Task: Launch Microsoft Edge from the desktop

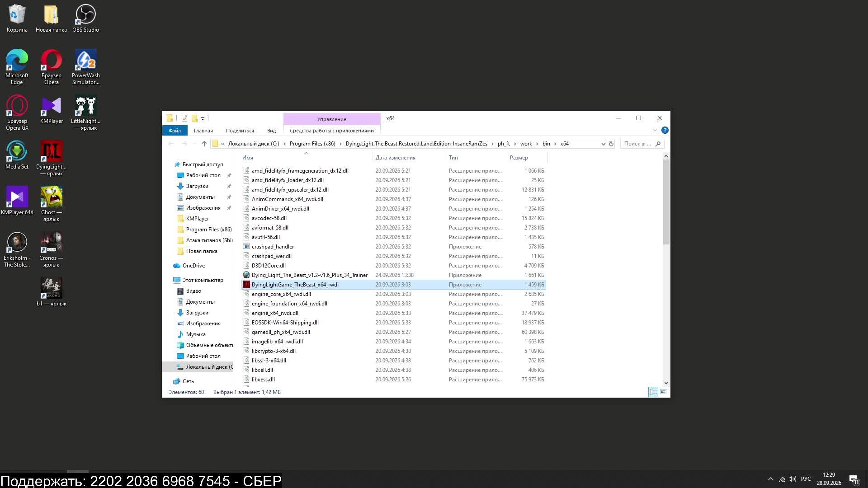Action: 17,67
